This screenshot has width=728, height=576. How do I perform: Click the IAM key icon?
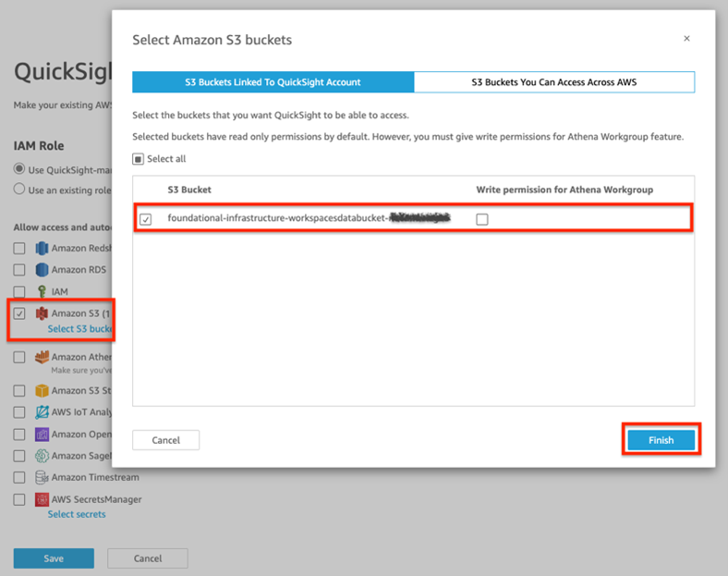point(42,291)
